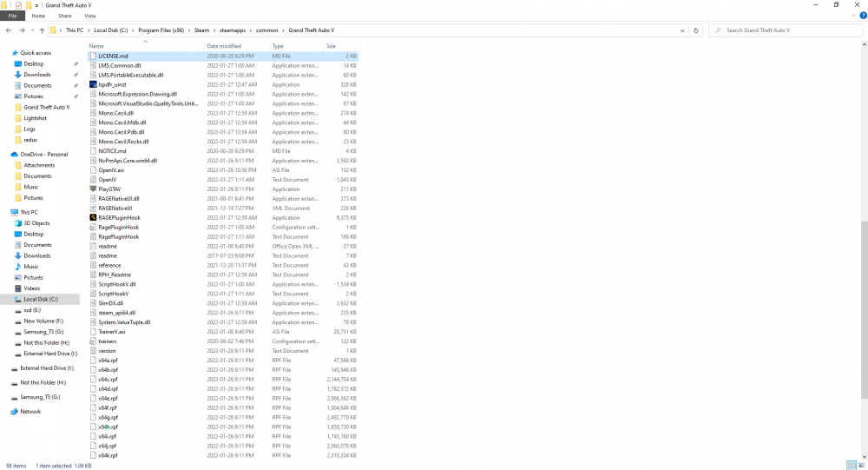Click the Videos folder icon
The height and width of the screenshot is (470, 868).
point(18,288)
